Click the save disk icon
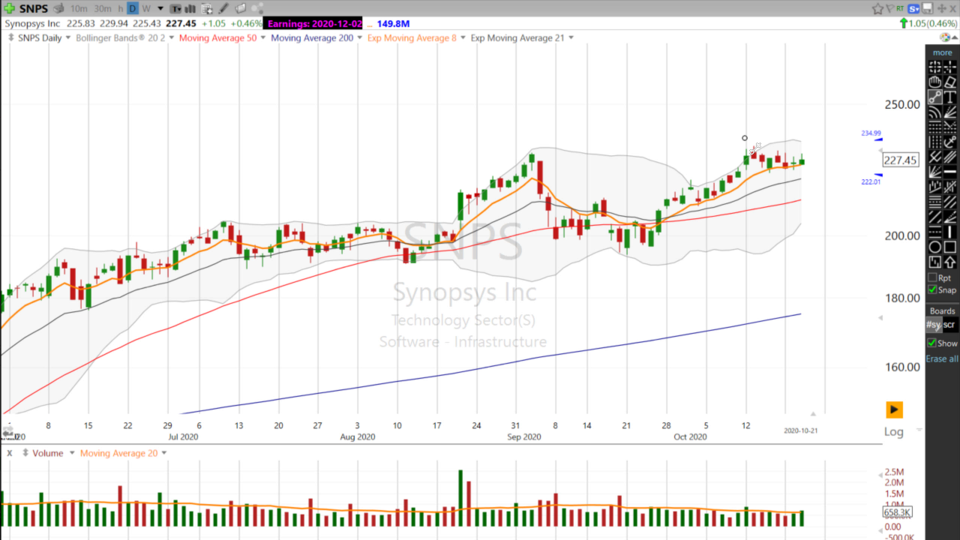Image resolution: width=960 pixels, height=540 pixels. click(928, 9)
